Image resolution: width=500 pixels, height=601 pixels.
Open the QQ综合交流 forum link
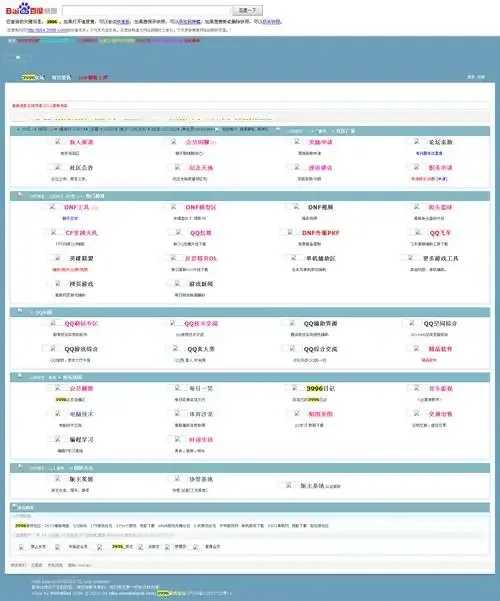click(321, 349)
